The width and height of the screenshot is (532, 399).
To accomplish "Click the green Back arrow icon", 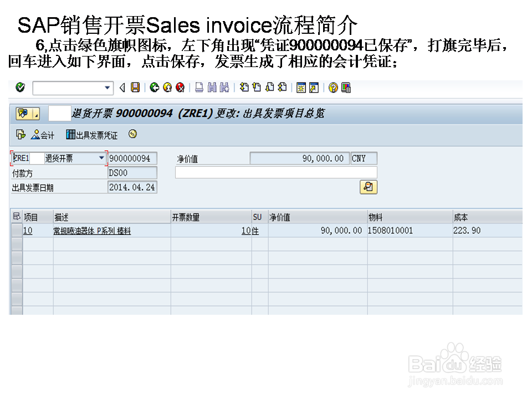I will 155,88.
